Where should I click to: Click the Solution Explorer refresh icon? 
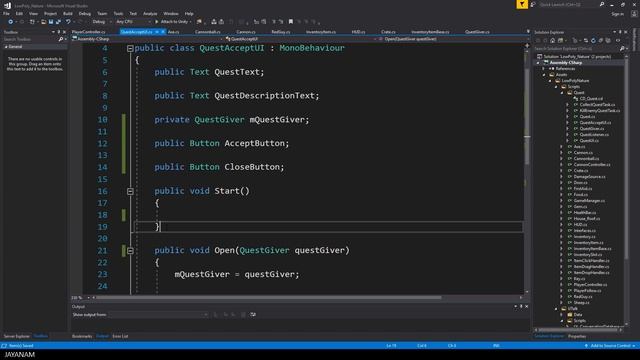[593, 40]
